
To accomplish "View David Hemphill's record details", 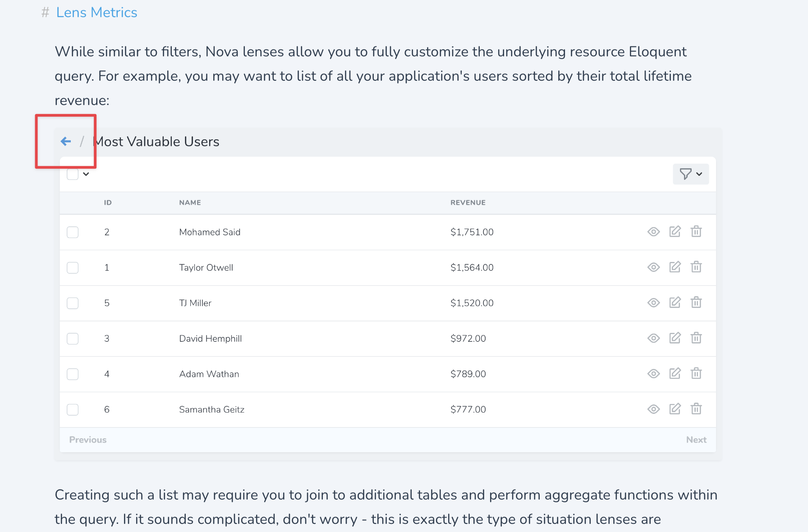I will point(653,338).
